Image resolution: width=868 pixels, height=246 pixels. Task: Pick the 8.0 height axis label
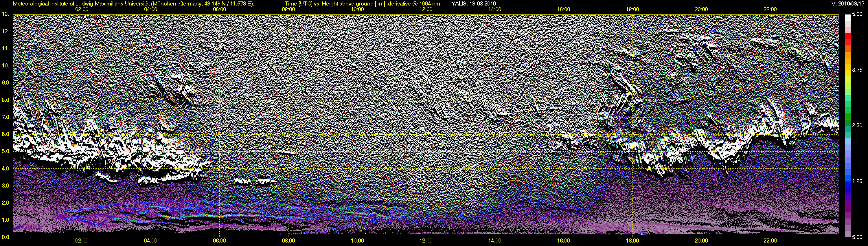[5, 100]
